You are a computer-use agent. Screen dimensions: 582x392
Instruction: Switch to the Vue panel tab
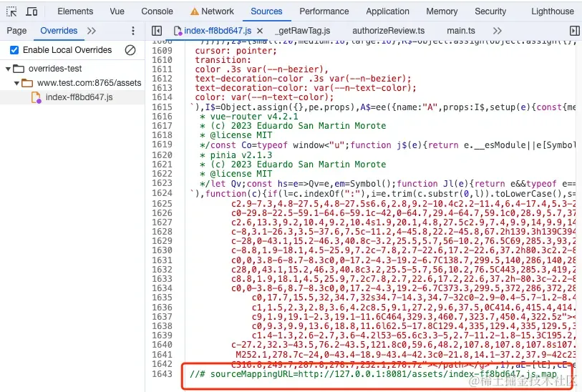coord(117,11)
